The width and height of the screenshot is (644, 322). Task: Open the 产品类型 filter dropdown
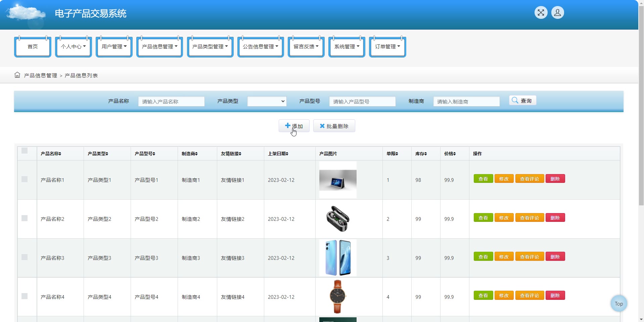(267, 101)
